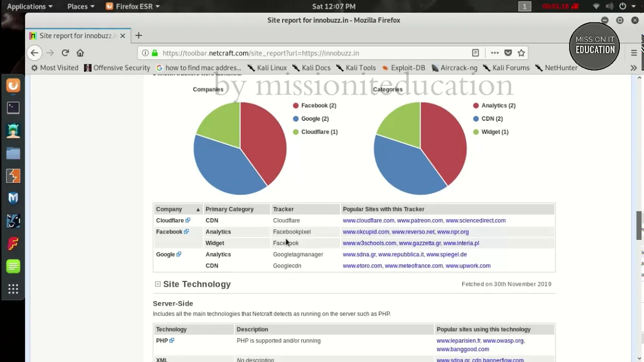Viewport: 644px width, 362px height.
Task: Open the Facebook external link icon
Action: [x=186, y=232]
